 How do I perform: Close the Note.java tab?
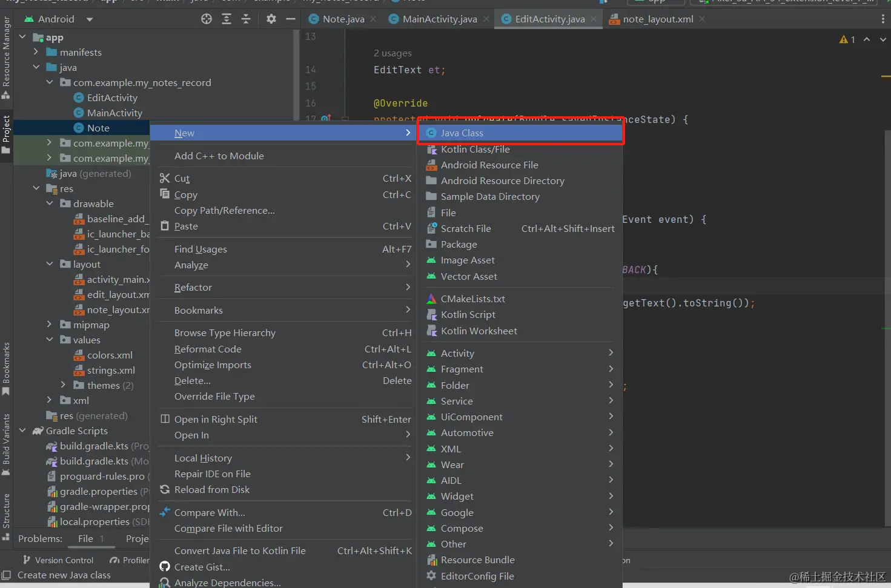coord(373,19)
